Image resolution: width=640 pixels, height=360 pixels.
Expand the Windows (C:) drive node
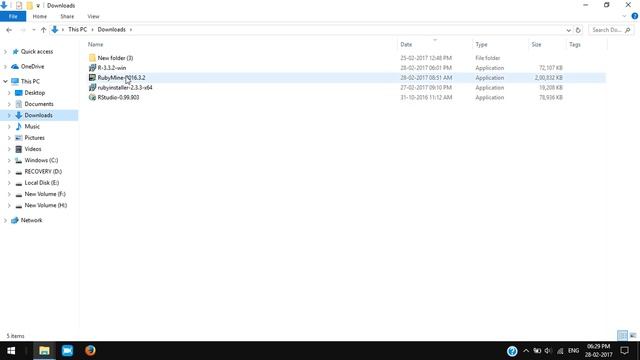point(9,160)
